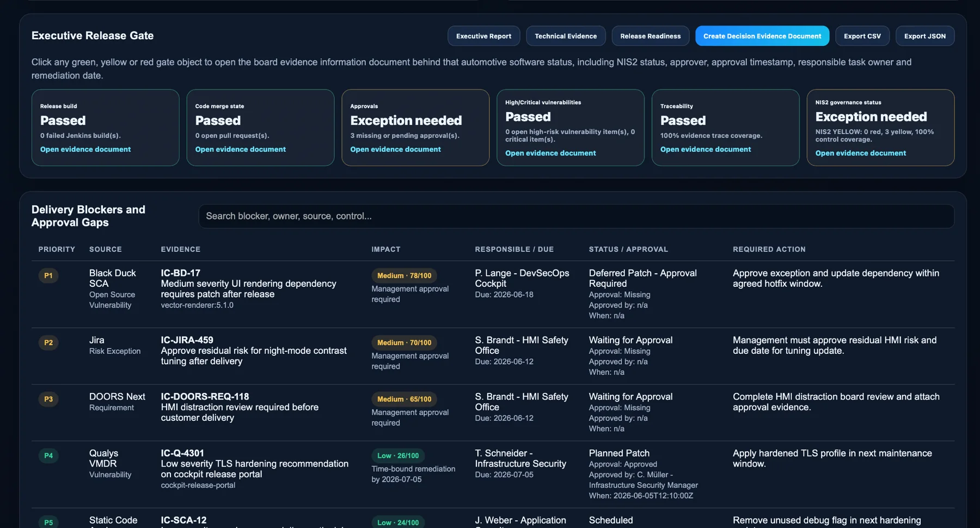Viewport: 980px width, 528px height.
Task: Click the Medium 70/100 impact badge
Action: (404, 343)
